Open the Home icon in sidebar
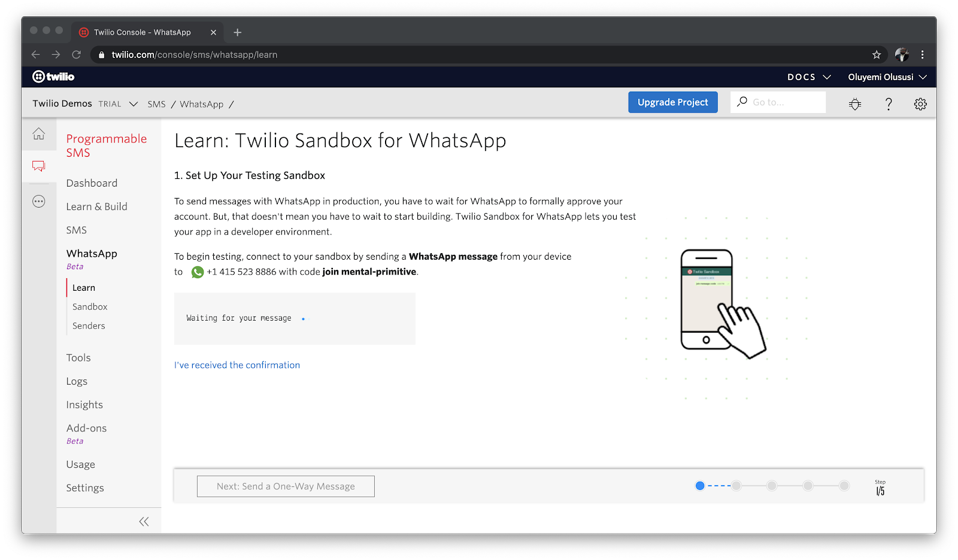Viewport: 958px width, 560px height. (x=39, y=134)
